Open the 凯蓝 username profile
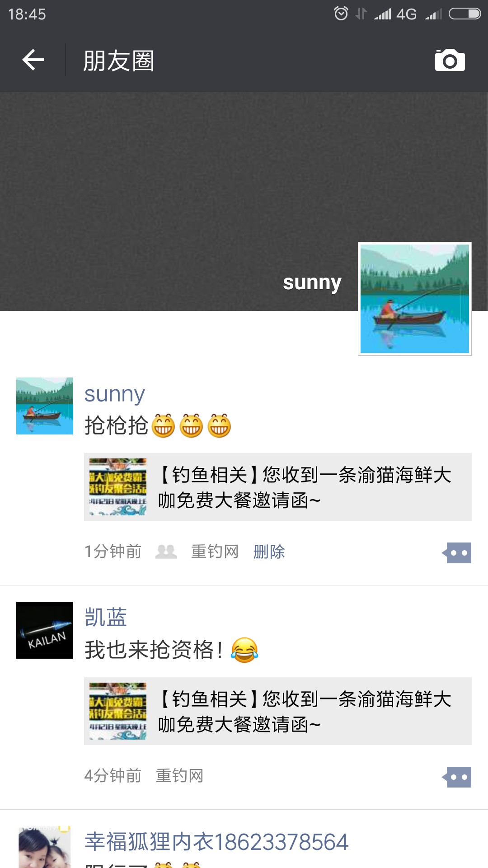 (x=106, y=617)
